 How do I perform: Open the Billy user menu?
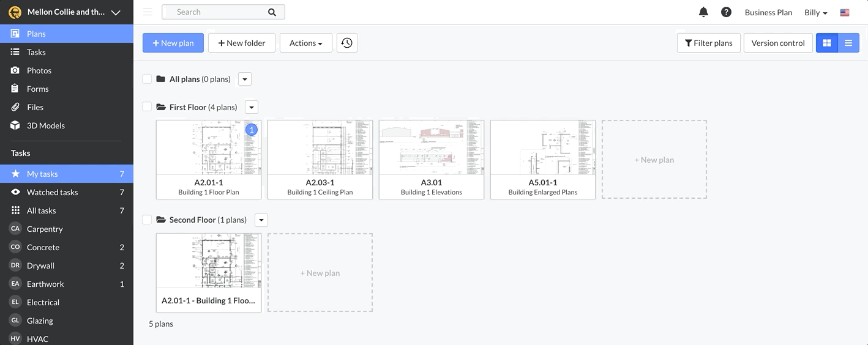click(x=815, y=12)
